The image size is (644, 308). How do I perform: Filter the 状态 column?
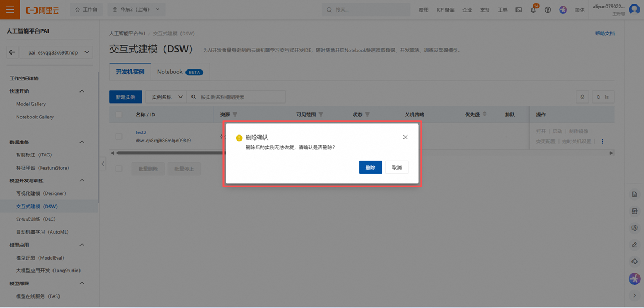[x=368, y=115]
